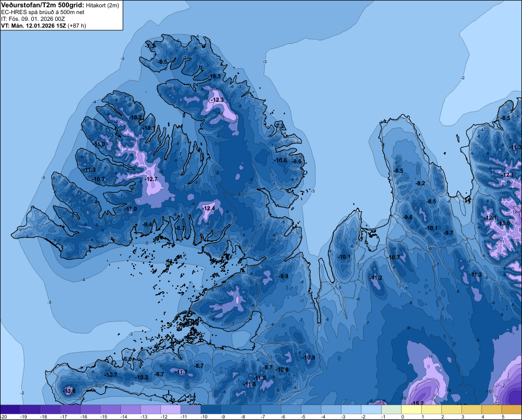The height and width of the screenshot is (420, 522).
Task: Click the -10.9 temperature label
Action: click(x=309, y=358)
